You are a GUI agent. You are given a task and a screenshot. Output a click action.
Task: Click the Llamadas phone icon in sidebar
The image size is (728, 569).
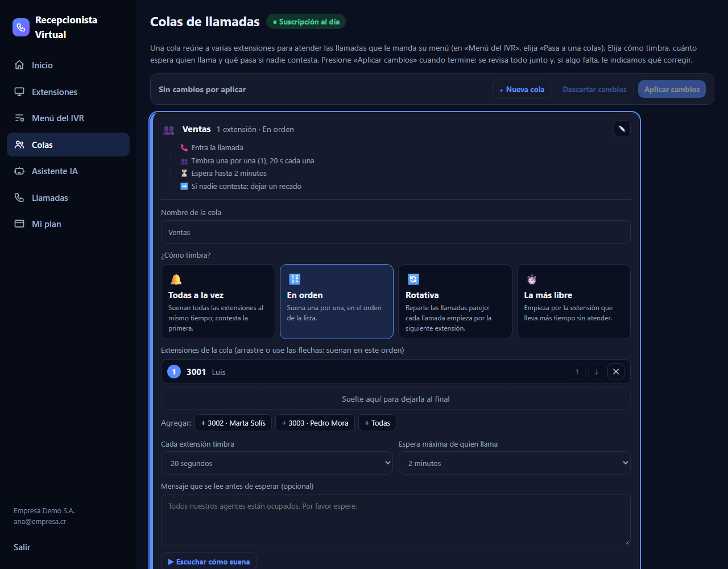[x=19, y=197]
